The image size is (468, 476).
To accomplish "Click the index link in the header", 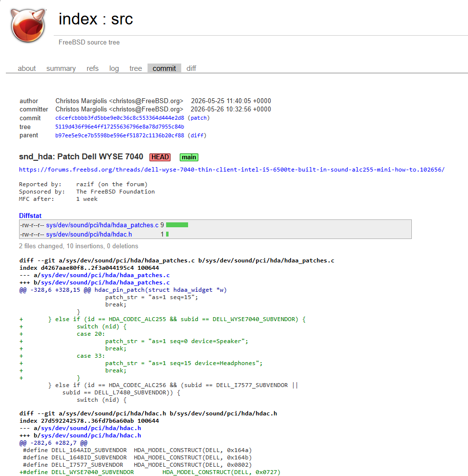I will click(78, 19).
